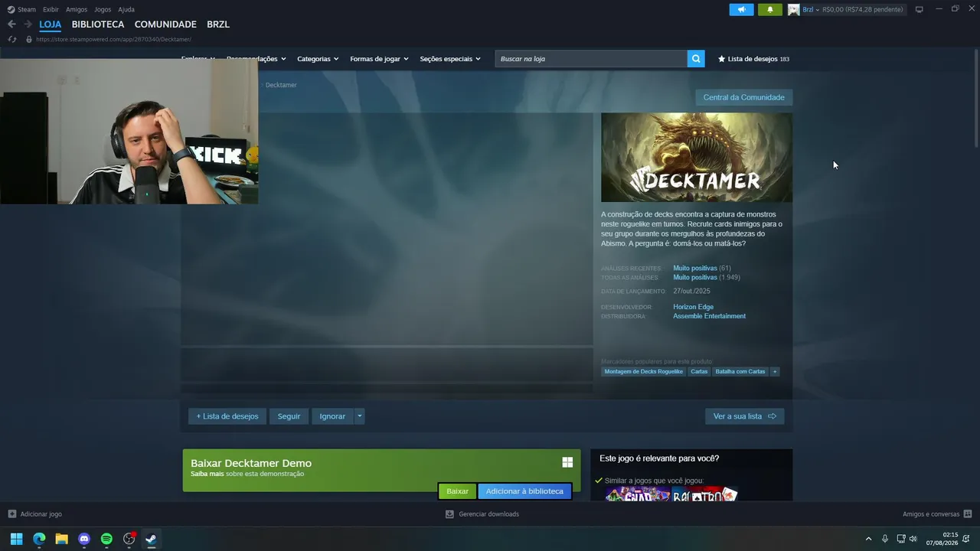
Task: Enter Big Picture mode via monitor icon
Action: [x=919, y=9]
